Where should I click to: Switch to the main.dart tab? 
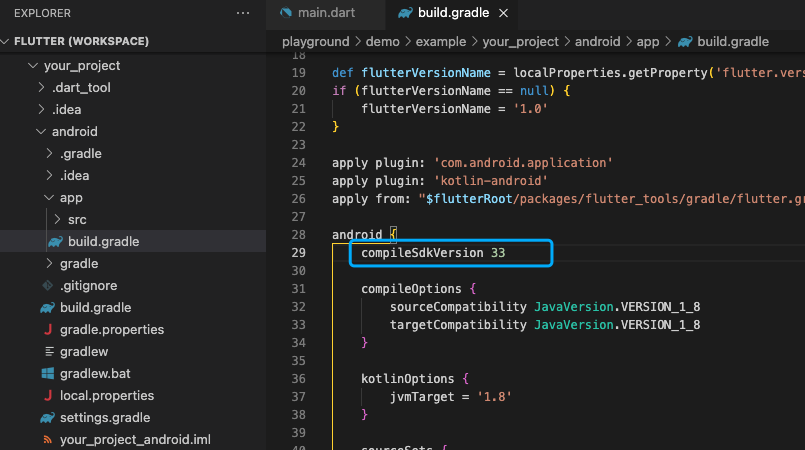(326, 13)
